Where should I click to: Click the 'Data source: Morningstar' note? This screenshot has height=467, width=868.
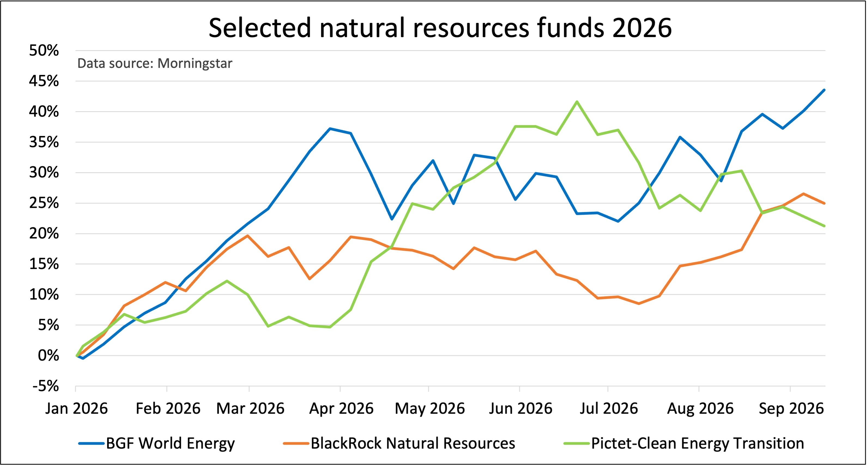coord(155,63)
